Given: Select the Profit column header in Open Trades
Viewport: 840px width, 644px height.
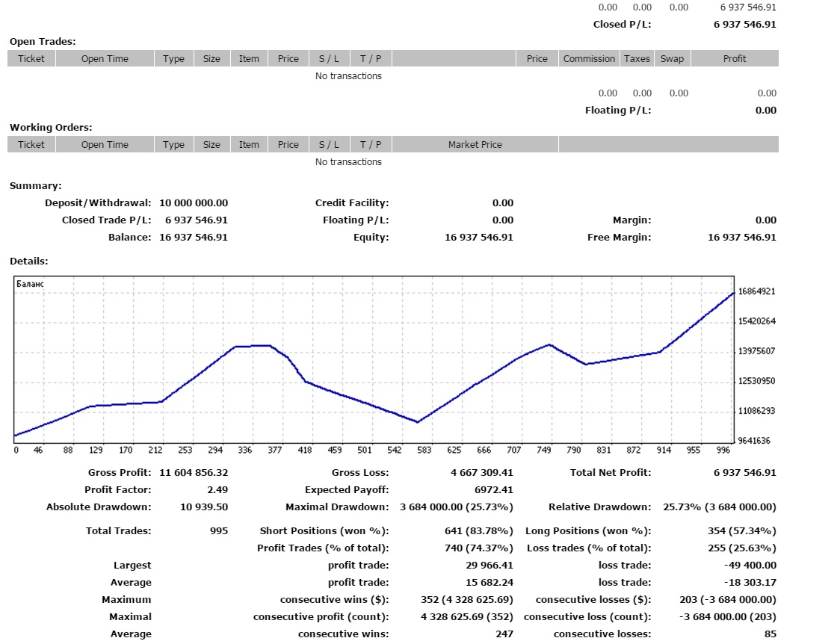Looking at the screenshot, I should click(734, 59).
